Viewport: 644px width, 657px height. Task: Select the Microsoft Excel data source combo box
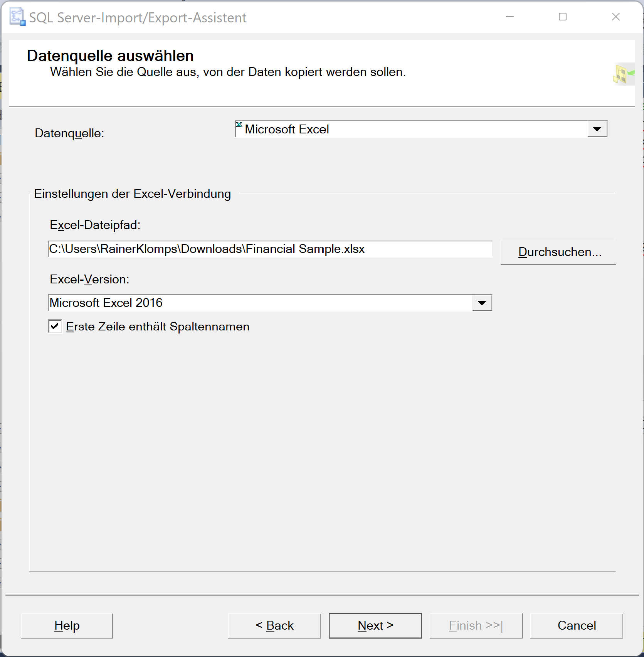421,129
